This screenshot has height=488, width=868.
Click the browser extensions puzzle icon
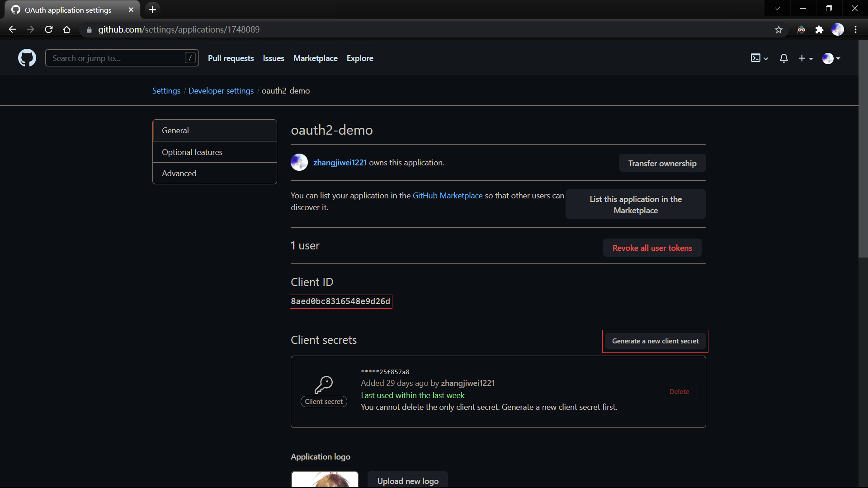click(820, 29)
